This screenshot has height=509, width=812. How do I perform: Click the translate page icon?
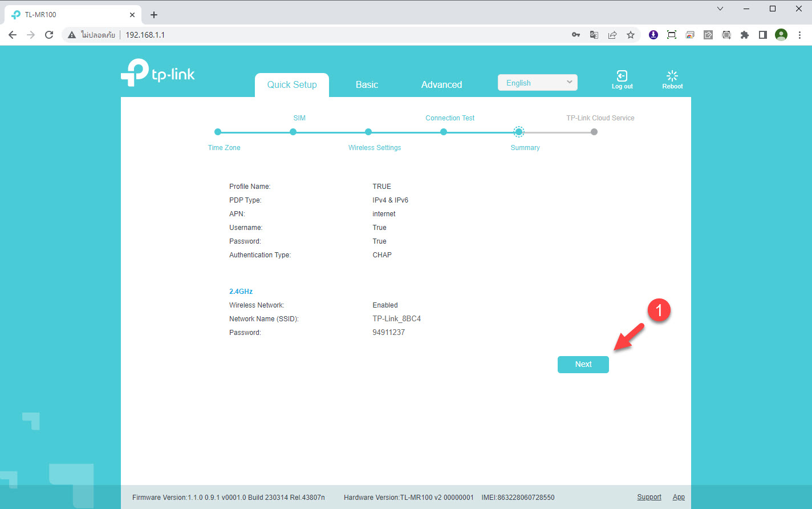pyautogui.click(x=594, y=35)
